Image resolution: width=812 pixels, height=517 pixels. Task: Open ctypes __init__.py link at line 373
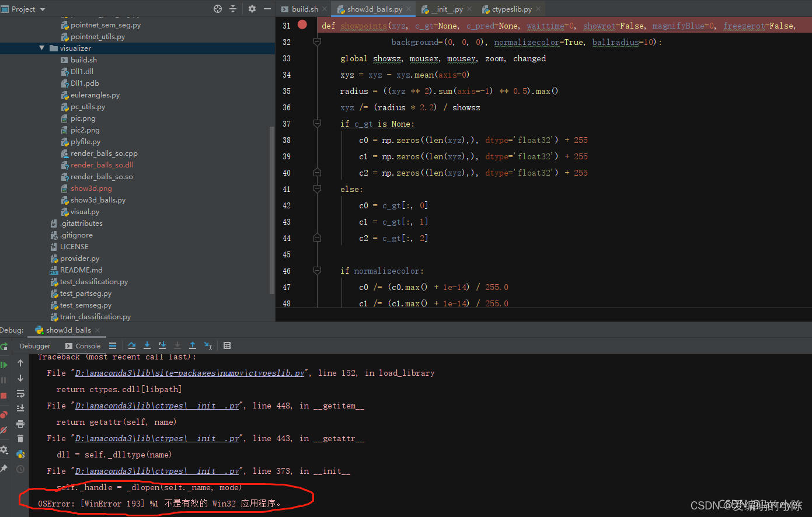pos(158,471)
